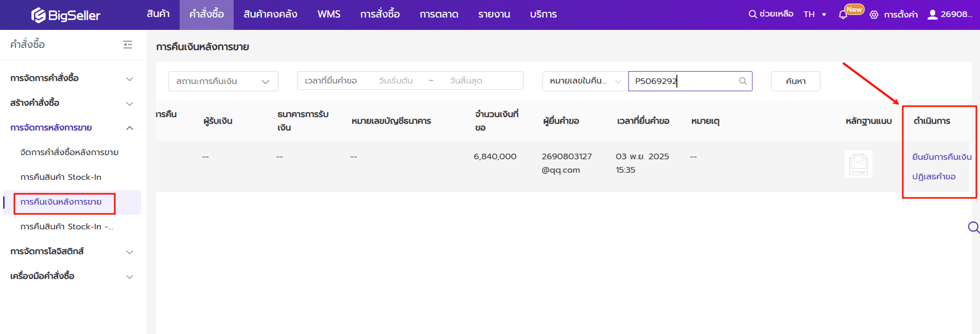Open the settings gear icon
Image resolution: width=980 pixels, height=334 pixels.
tap(873, 15)
